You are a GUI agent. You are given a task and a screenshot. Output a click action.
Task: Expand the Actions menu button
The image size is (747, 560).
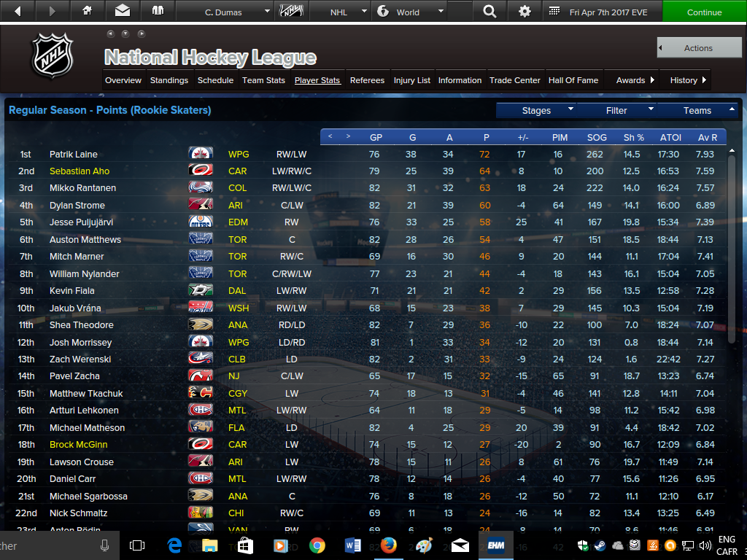(x=699, y=47)
